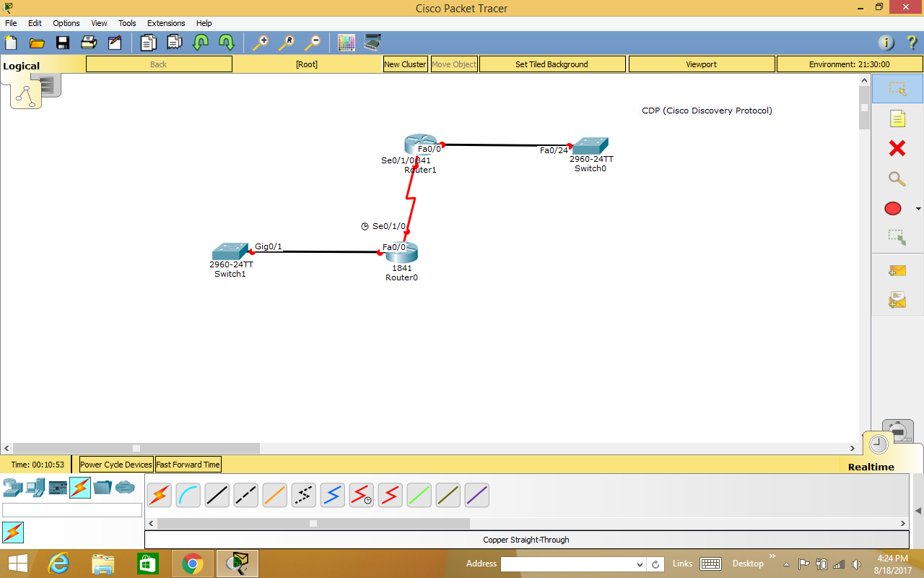Pick the Serial DCE cable with clock
The width and height of the screenshot is (924, 578).
pyautogui.click(x=362, y=495)
